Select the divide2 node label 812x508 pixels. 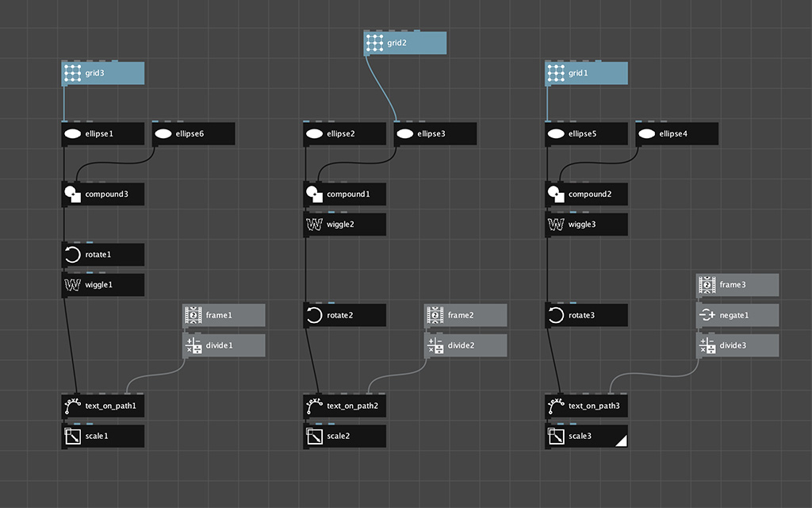[x=461, y=345]
